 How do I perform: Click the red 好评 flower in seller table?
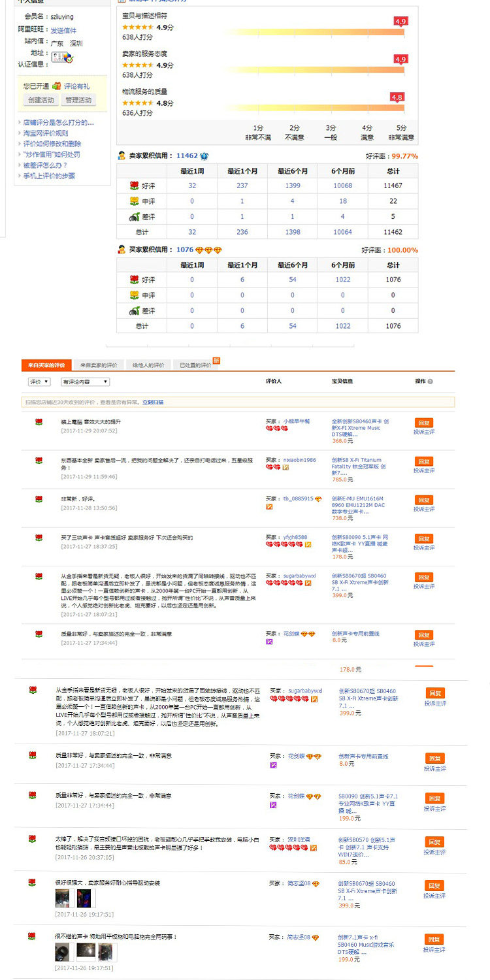(134, 186)
